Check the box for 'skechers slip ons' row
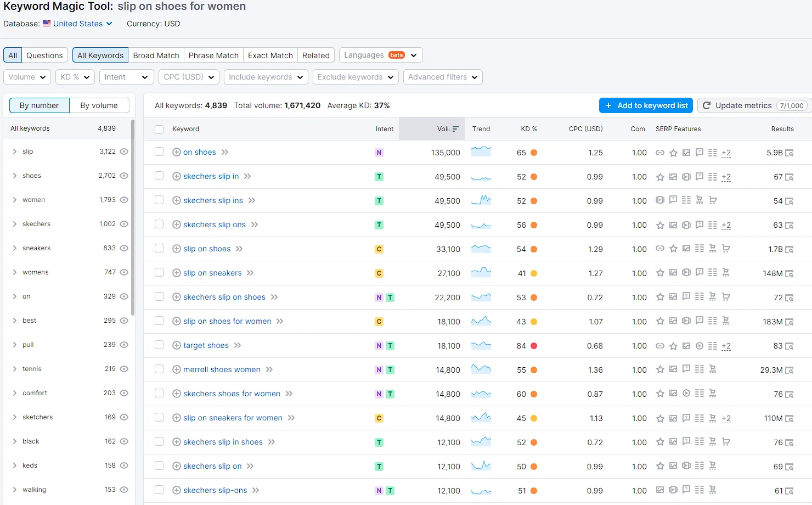 point(159,224)
